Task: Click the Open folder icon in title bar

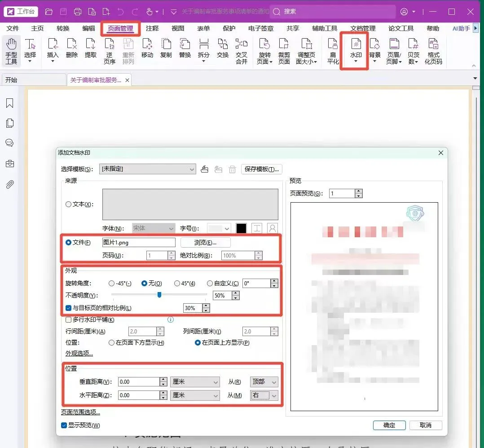Action: 49,12
